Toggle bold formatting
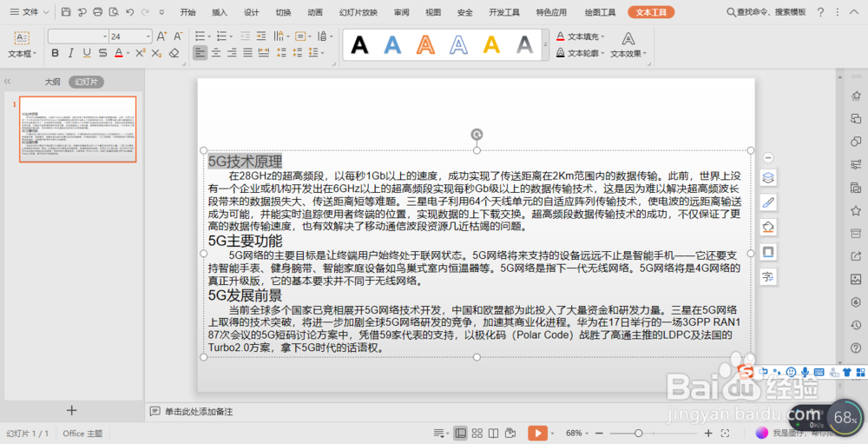 pyautogui.click(x=55, y=53)
